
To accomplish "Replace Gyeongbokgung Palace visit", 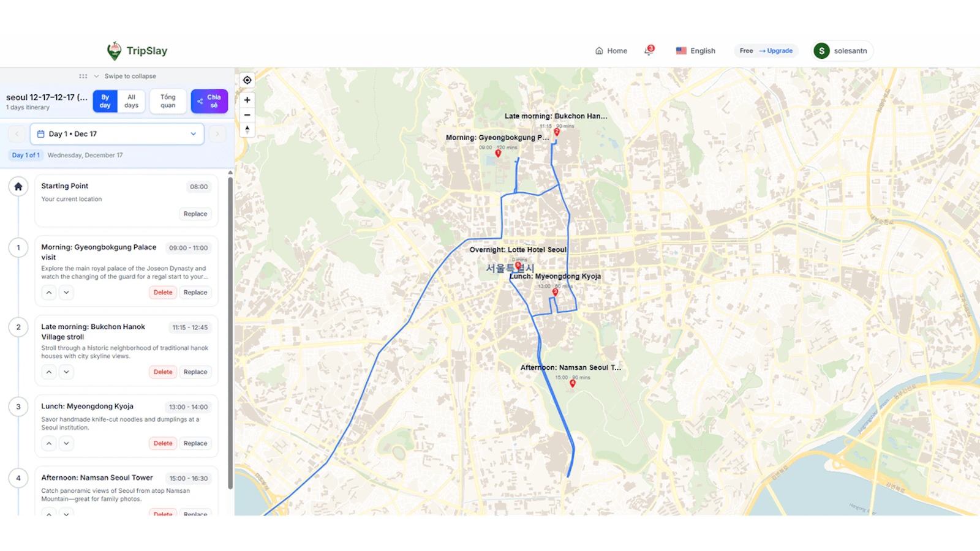I will click(195, 293).
